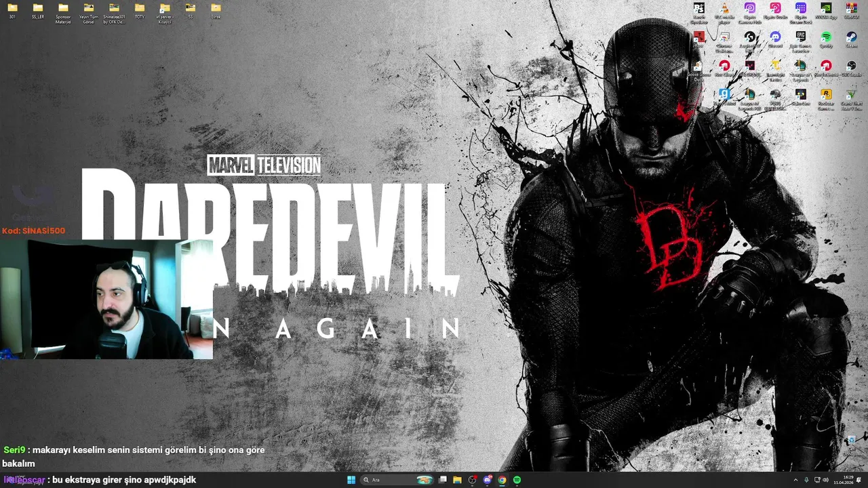Open Chrome Remote Desktop style shortcut
Screen dimensions: 868x488
(x=724, y=41)
